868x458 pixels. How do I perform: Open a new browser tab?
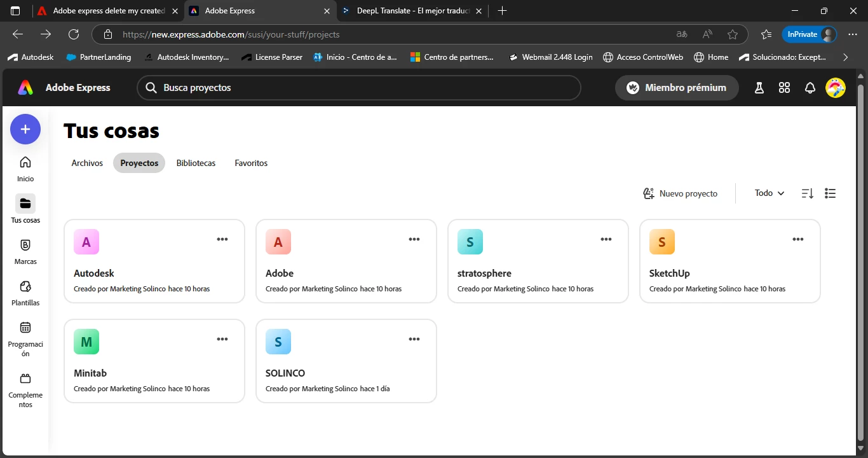pos(503,11)
